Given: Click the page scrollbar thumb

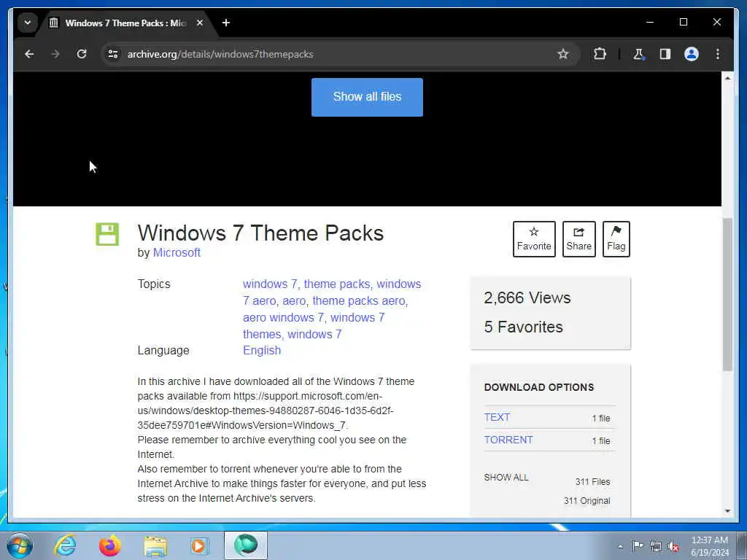Looking at the screenshot, I should (x=727, y=295).
